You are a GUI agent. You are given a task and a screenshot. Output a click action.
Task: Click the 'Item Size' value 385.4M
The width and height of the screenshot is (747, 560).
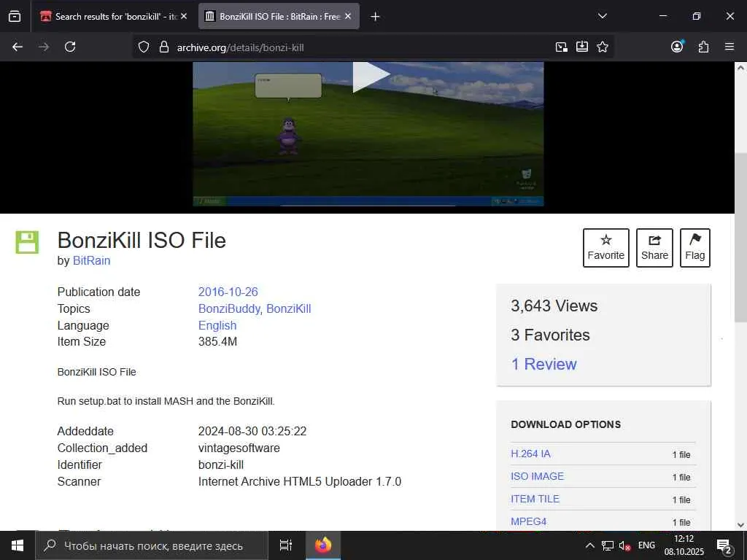point(217,341)
